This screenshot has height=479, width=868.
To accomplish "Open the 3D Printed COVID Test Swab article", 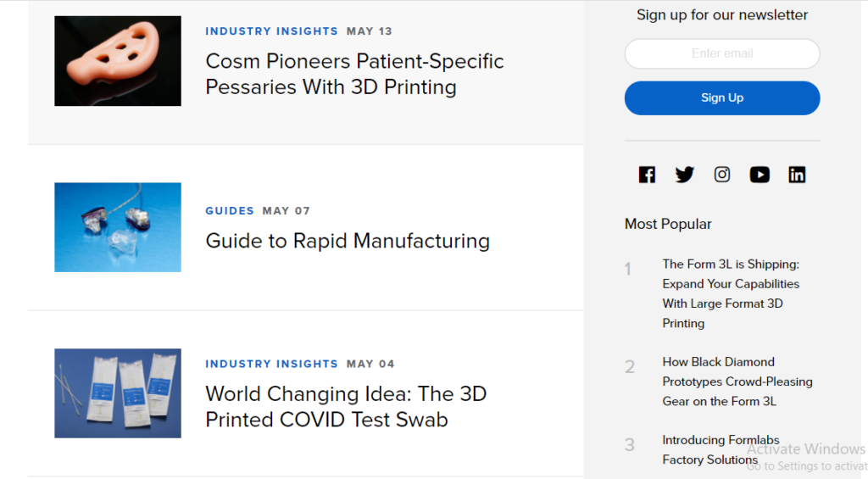I will pos(346,406).
